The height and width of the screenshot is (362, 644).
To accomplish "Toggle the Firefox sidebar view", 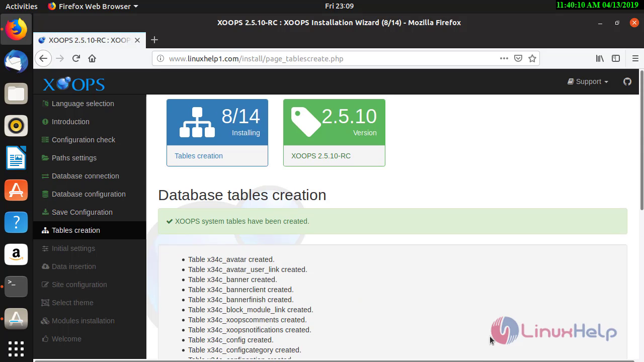I will 616,58.
